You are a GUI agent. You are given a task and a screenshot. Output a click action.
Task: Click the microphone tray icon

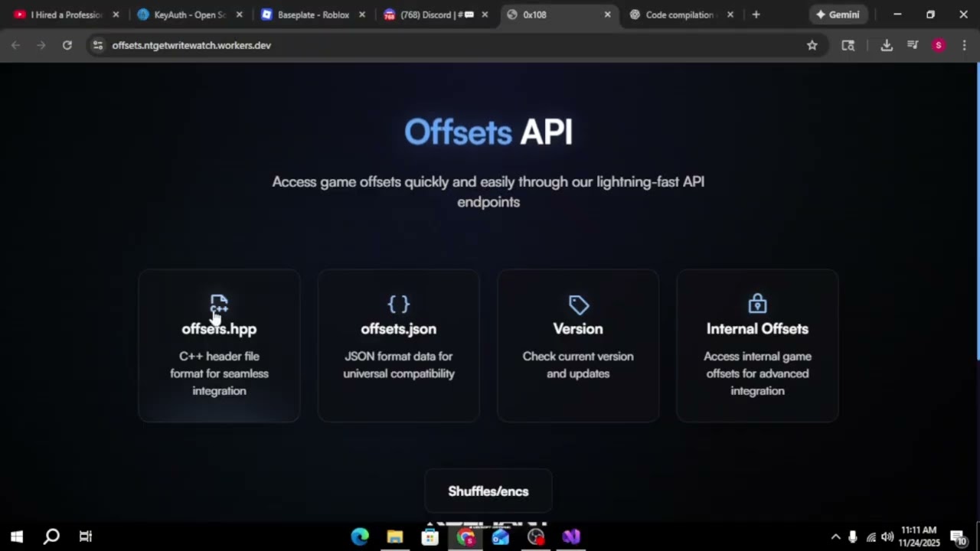pos(853,536)
